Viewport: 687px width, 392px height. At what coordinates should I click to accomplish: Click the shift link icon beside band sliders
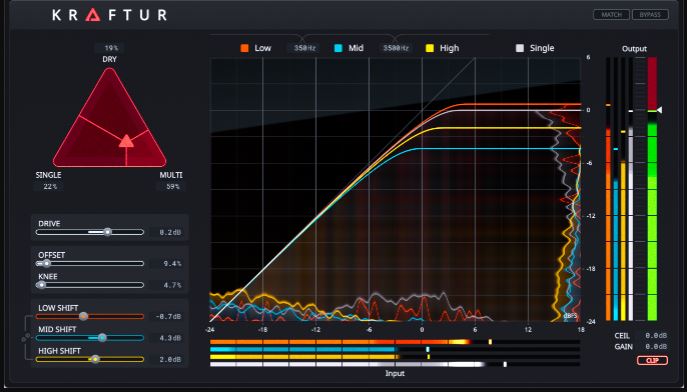[25, 338]
